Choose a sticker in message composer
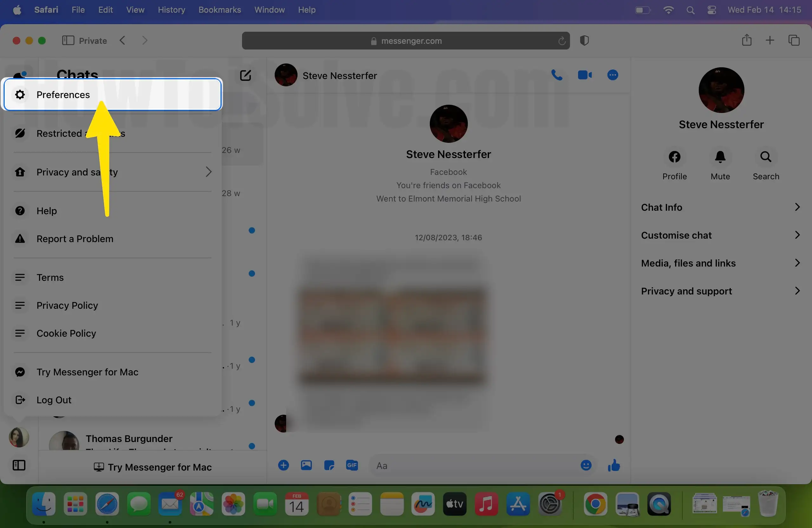This screenshot has height=528, width=812. click(329, 465)
